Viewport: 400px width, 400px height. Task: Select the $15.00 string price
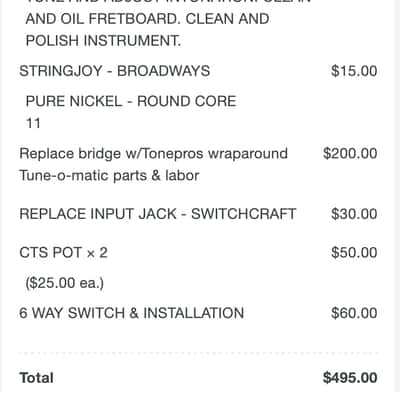point(354,71)
